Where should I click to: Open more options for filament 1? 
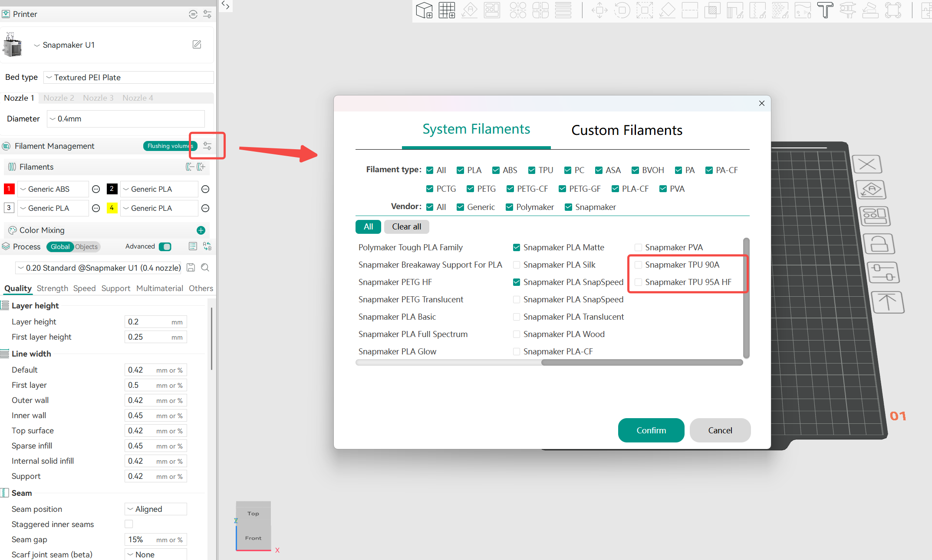click(x=96, y=189)
